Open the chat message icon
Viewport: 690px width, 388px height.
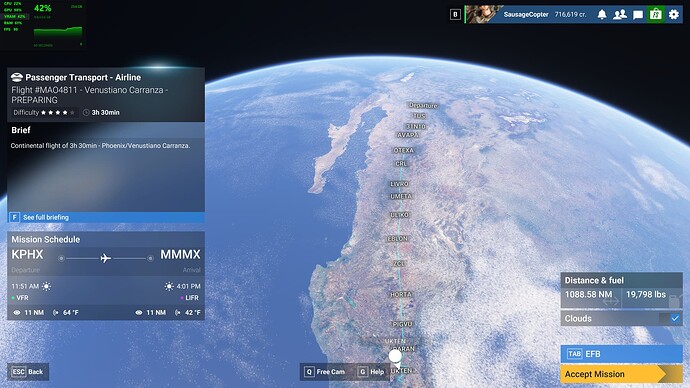(638, 15)
